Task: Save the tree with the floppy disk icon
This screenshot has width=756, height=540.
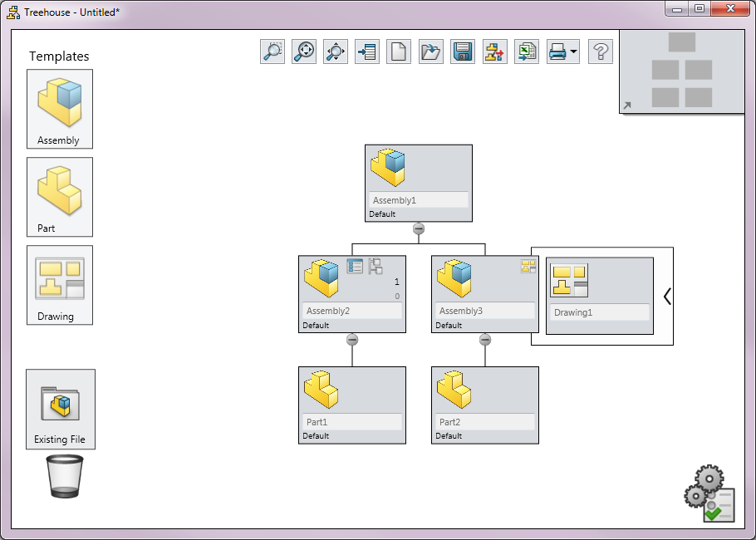Action: tap(463, 52)
